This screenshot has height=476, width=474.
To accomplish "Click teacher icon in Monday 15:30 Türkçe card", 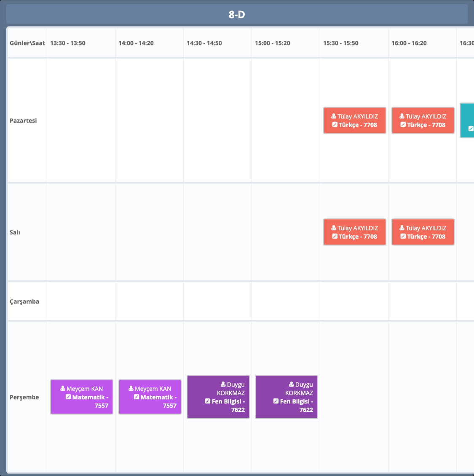I will 333,116.
